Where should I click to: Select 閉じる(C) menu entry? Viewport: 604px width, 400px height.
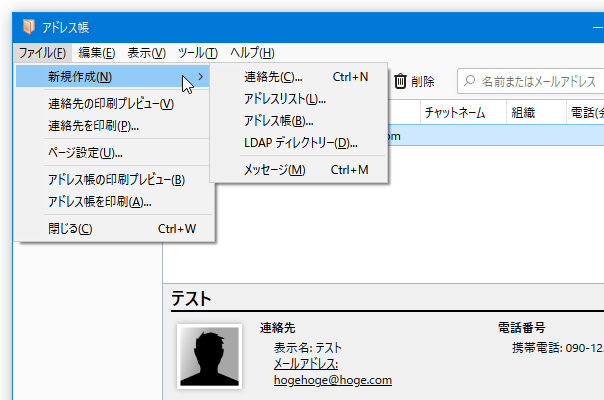pyautogui.click(x=114, y=229)
